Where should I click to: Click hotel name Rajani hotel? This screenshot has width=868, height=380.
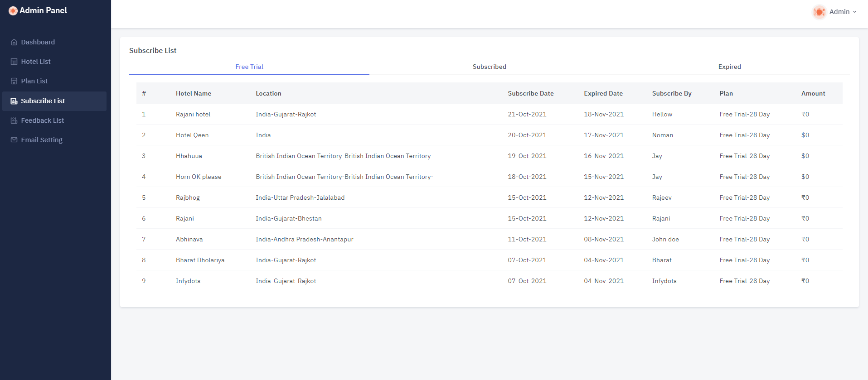193,114
